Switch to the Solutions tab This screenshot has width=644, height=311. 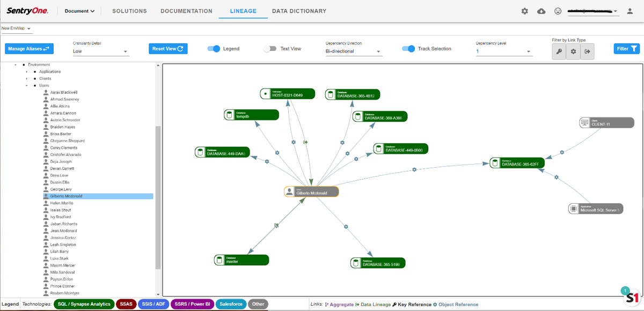click(130, 11)
